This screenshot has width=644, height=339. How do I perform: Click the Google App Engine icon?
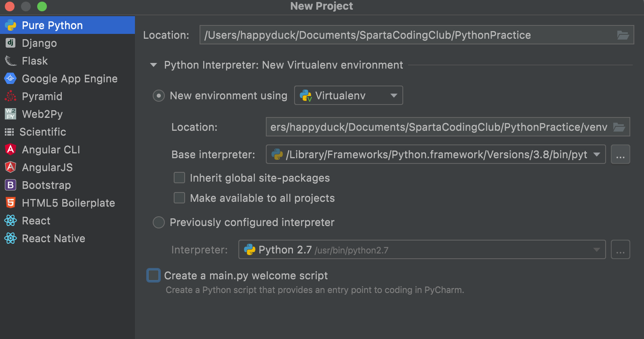(x=10, y=78)
